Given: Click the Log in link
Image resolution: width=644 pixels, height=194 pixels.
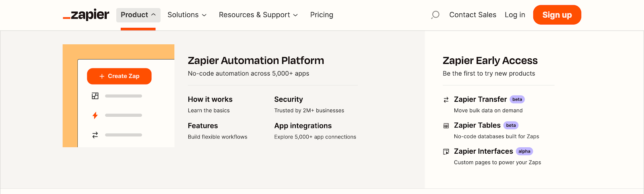Looking at the screenshot, I should pos(515,15).
